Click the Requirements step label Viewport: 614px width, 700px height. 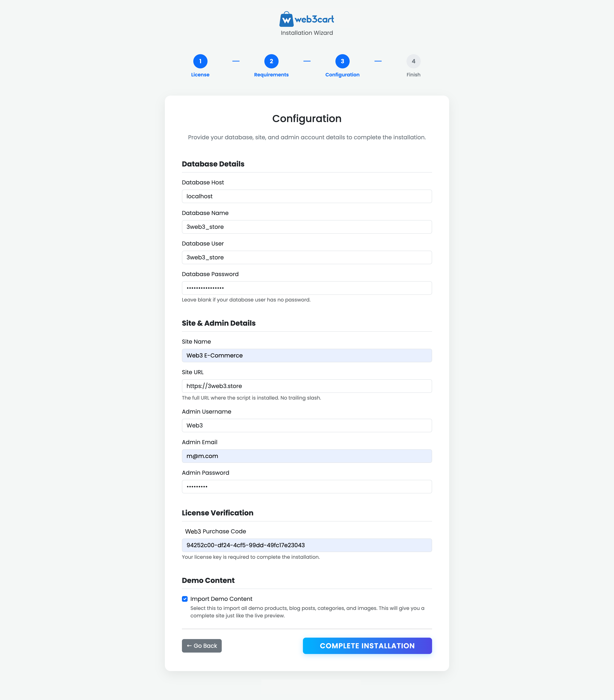271,75
